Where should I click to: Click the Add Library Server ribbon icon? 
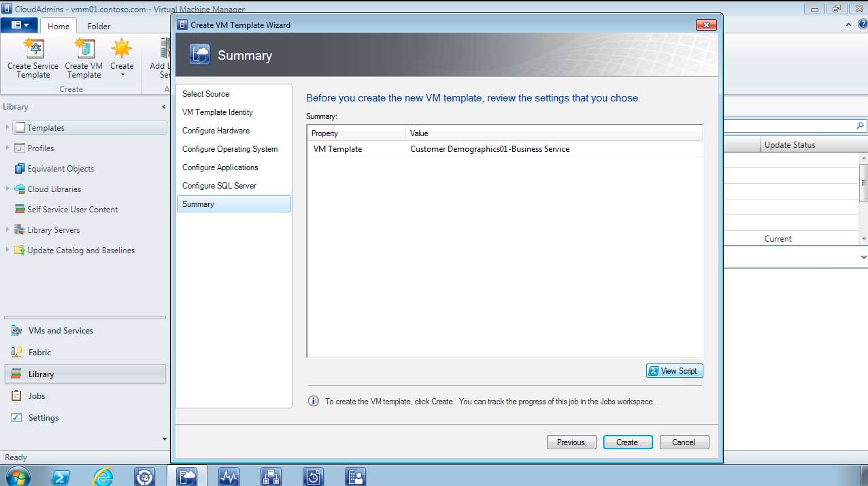coord(165,48)
